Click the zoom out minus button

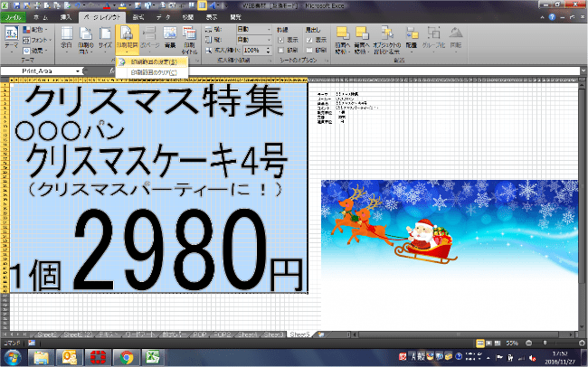(x=529, y=343)
